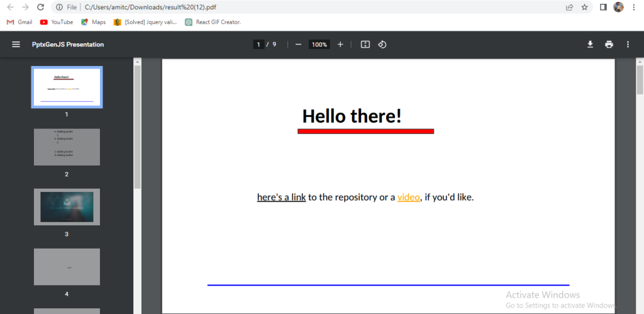The height and width of the screenshot is (314, 644).
Task: Click the zoom percentage 100% field
Action: (319, 45)
